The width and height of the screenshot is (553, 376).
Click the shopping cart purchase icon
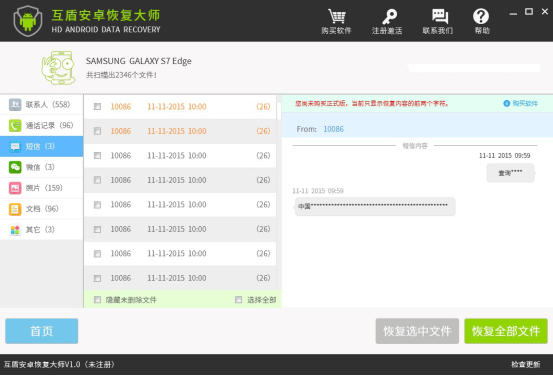click(336, 17)
